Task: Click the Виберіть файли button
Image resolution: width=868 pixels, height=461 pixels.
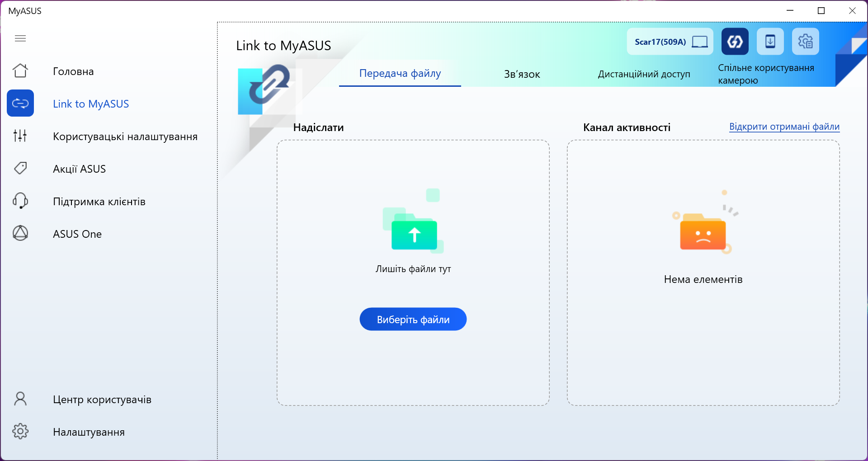Action: [413, 320]
